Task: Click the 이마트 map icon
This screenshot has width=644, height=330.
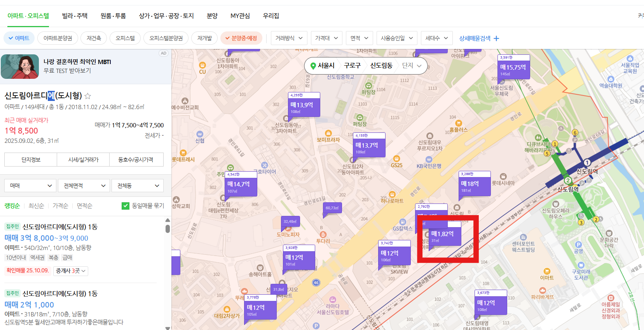Action: [x=547, y=271]
